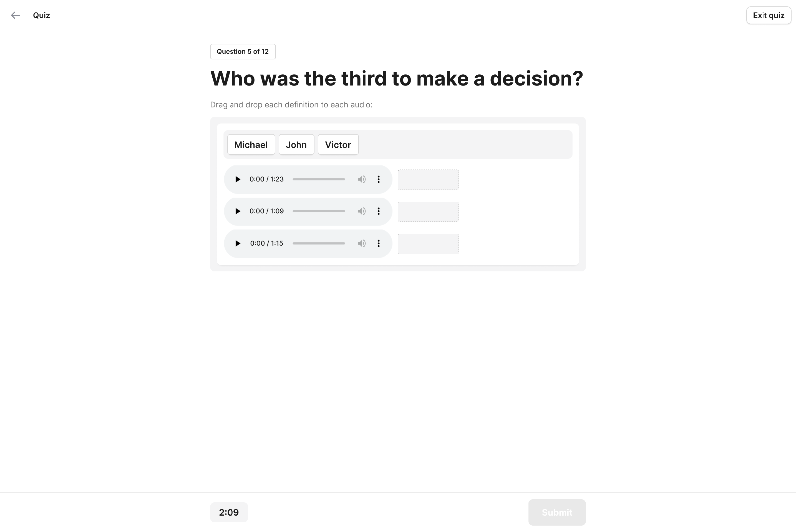Click the drop zone beside 1:15 audio
This screenshot has width=796, height=532.
pyautogui.click(x=428, y=244)
